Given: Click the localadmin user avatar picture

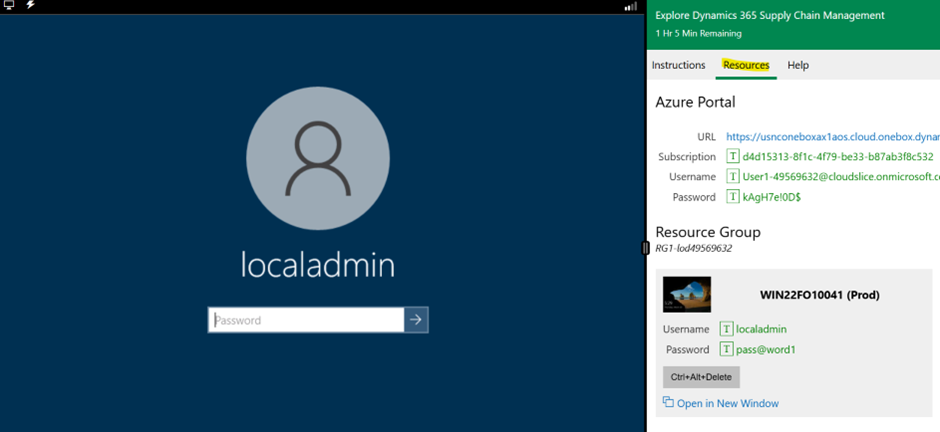Looking at the screenshot, I should [x=318, y=158].
